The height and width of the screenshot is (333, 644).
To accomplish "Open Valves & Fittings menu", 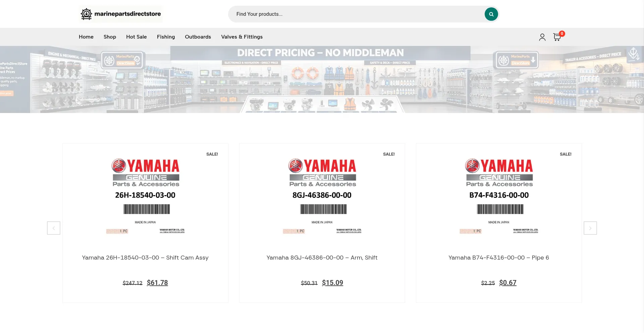I will [242, 37].
